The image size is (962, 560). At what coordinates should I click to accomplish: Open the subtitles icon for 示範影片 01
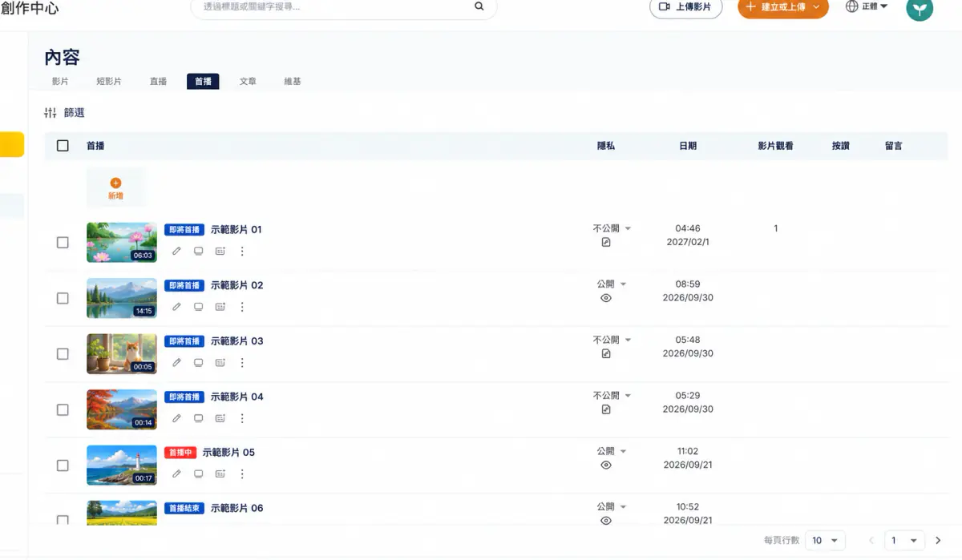pyautogui.click(x=220, y=251)
